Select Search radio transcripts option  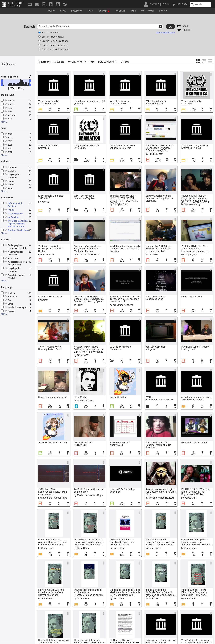click(x=39, y=45)
